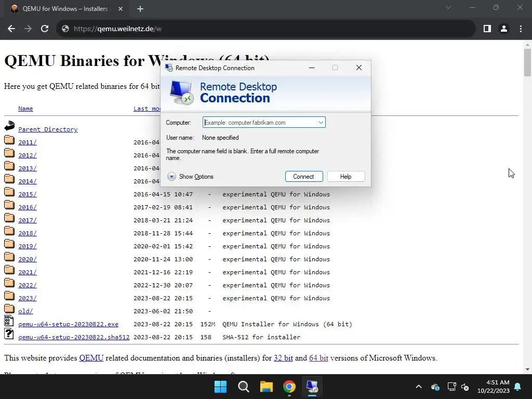The height and width of the screenshot is (399, 532).
Task: Click the folder icon beside 2019/
Action: (9, 244)
